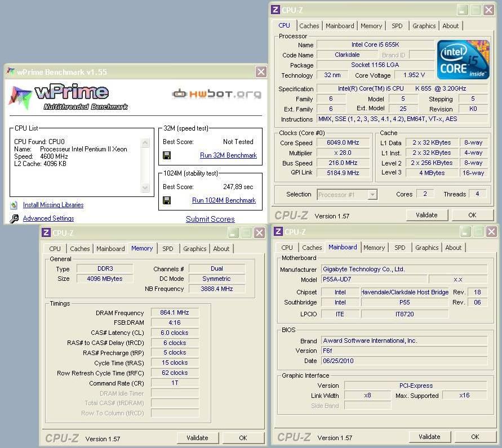This screenshot has height=448, width=502.
Task: Select SPD tab in Memory CPU-Z window
Action: (167, 249)
